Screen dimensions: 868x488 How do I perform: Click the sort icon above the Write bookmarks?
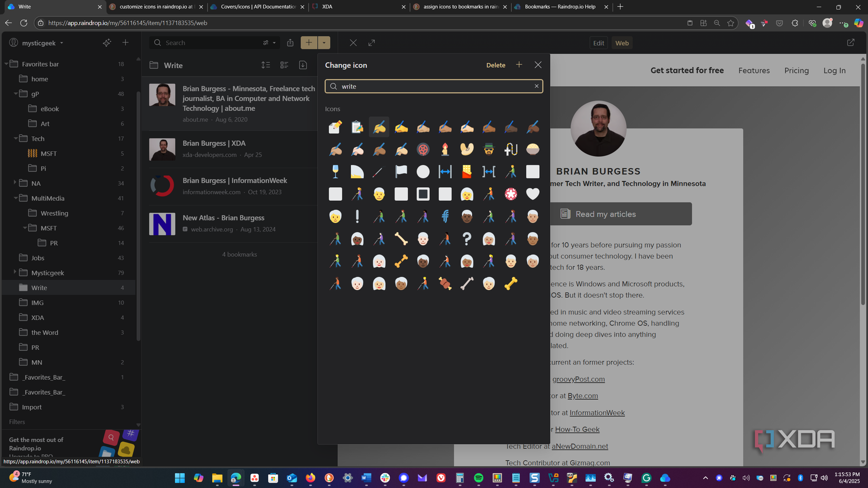click(x=266, y=65)
